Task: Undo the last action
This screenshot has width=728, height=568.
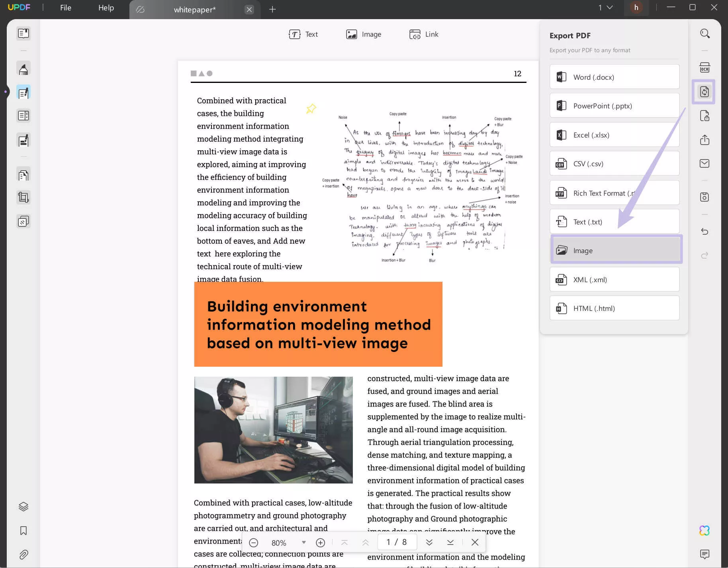Action: pos(705,232)
